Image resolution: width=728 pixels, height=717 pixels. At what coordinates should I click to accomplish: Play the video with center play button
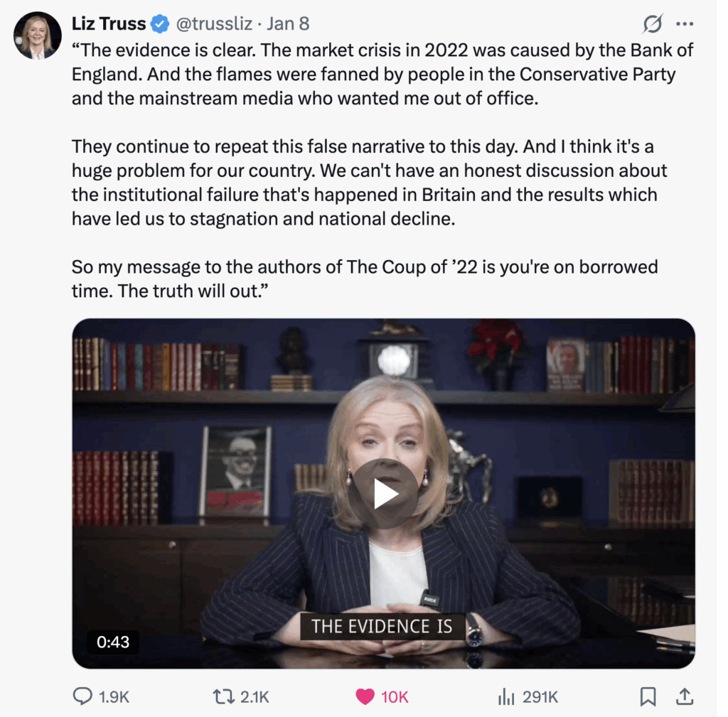click(x=383, y=494)
